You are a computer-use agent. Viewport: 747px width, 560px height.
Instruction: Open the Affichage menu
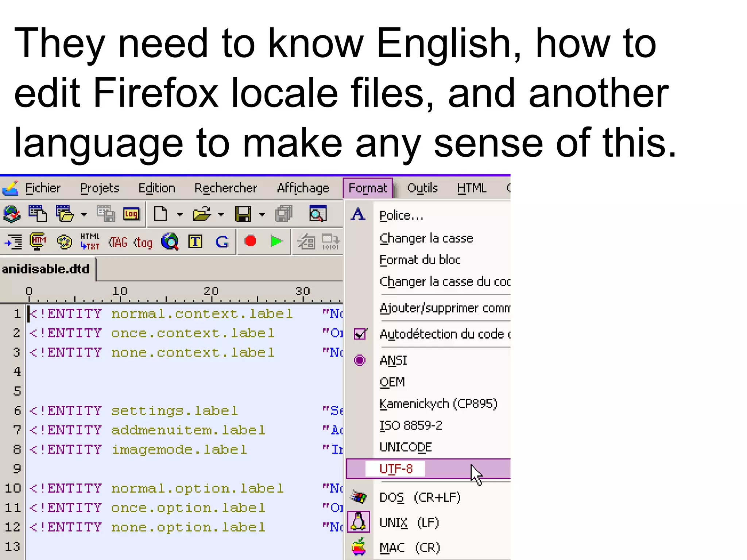pos(303,188)
